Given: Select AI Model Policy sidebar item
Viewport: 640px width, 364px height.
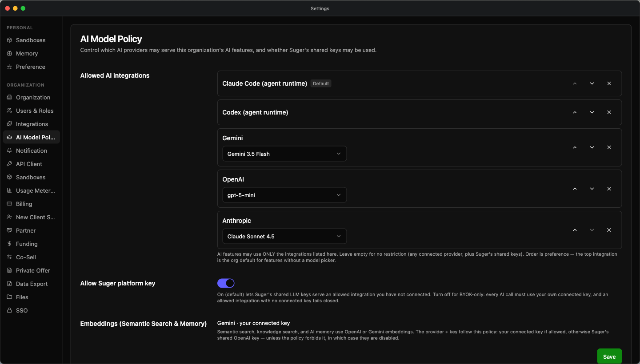Looking at the screenshot, I should point(31,137).
